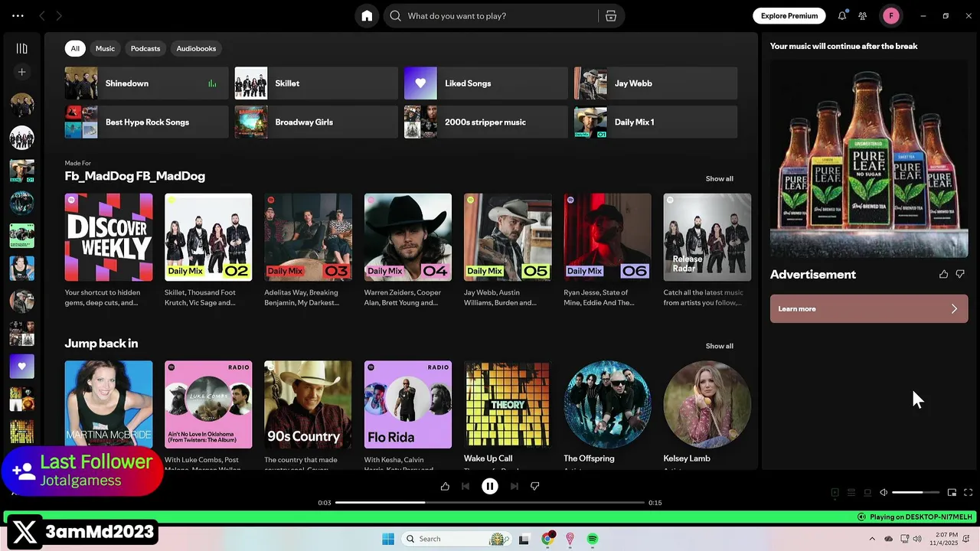
Task: Open the Windows Start menu
Action: (388, 539)
